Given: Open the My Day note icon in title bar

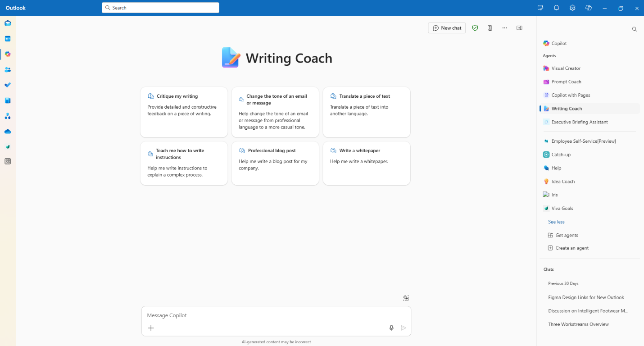Looking at the screenshot, I should (x=540, y=8).
